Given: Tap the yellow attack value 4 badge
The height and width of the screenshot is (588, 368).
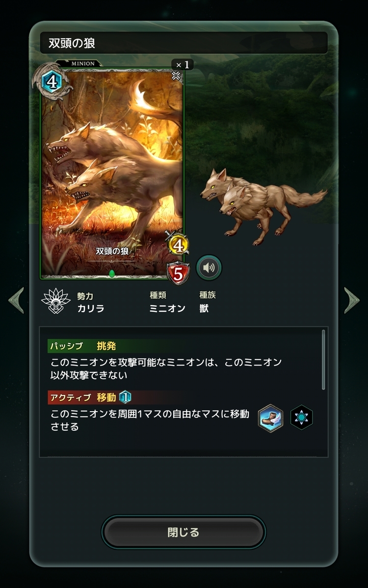Looking at the screenshot, I should 179,245.
